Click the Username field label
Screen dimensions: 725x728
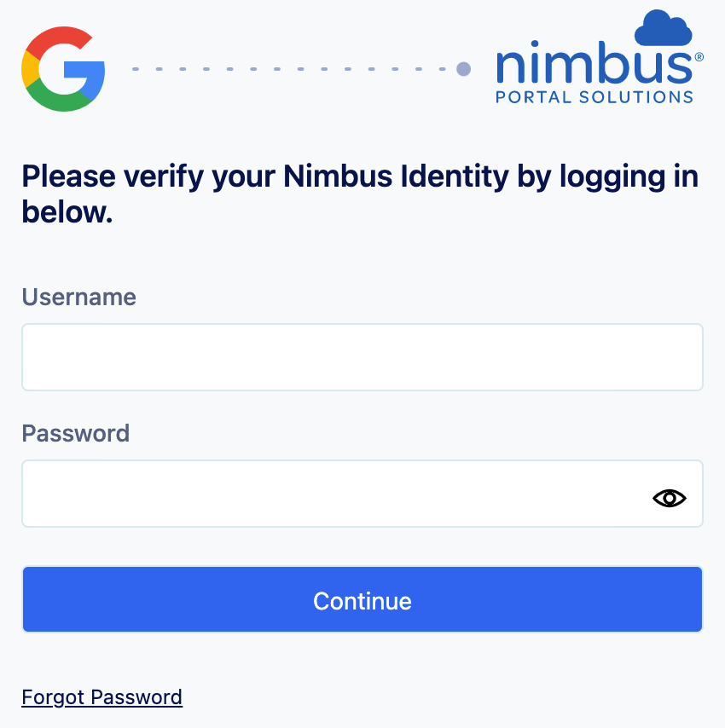pos(78,297)
